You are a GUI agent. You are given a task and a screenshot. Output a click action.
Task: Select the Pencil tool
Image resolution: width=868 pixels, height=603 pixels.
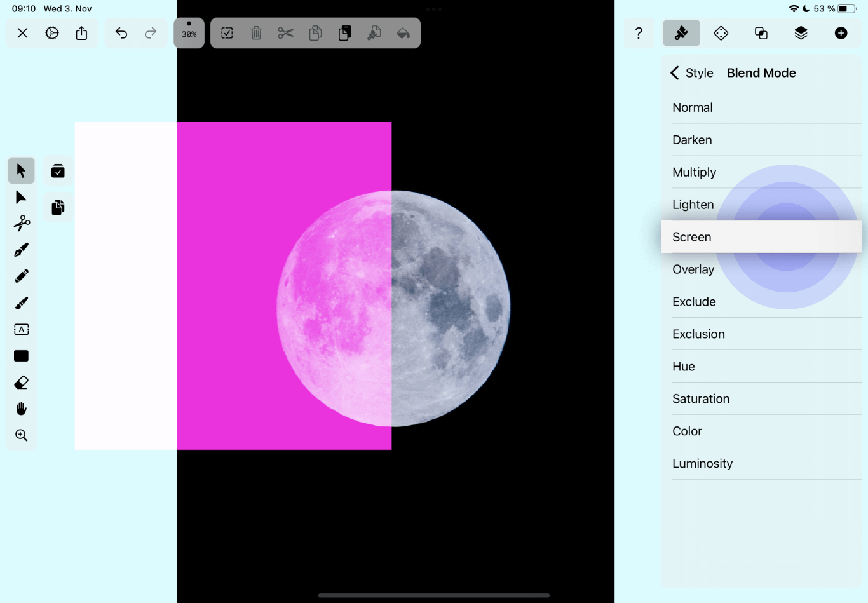[x=21, y=276]
